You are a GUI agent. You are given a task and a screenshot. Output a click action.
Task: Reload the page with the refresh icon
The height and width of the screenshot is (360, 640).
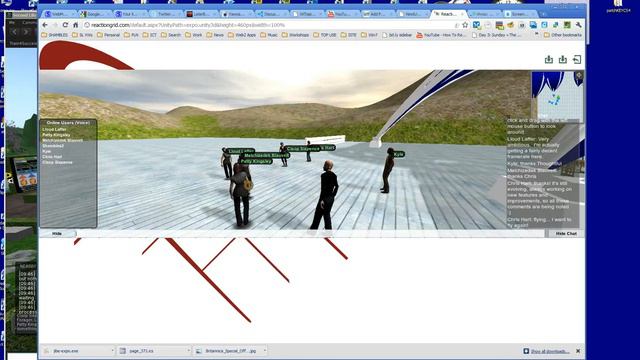tap(65, 25)
